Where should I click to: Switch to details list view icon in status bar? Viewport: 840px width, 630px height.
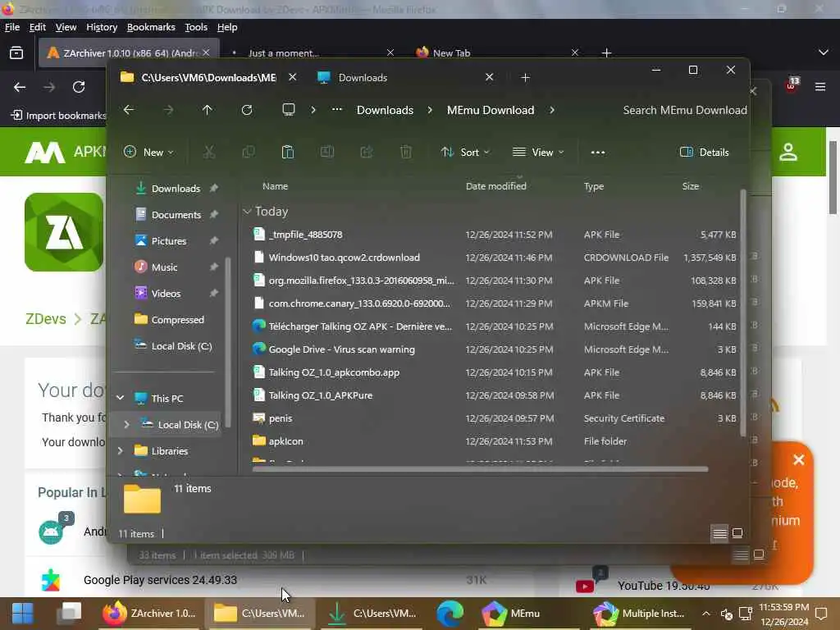(x=720, y=533)
